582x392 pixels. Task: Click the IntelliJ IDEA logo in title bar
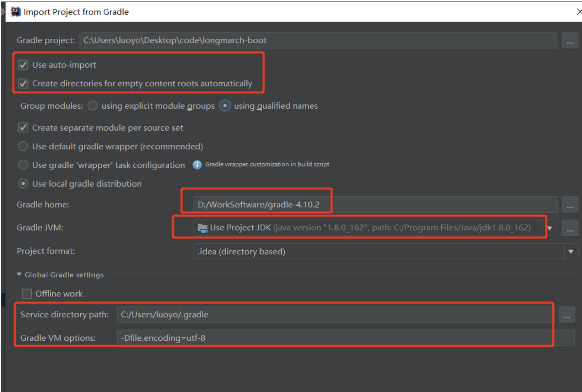pyautogui.click(x=16, y=12)
